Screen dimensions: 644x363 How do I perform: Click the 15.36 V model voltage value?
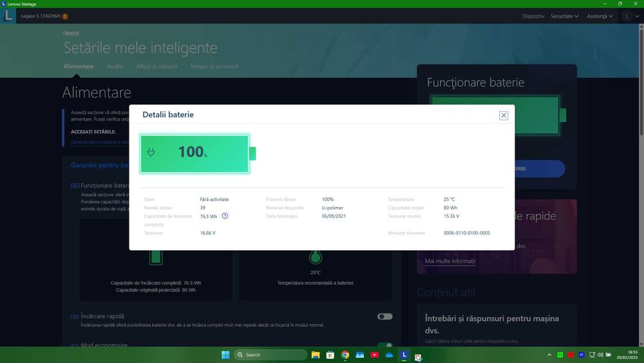coord(451,216)
